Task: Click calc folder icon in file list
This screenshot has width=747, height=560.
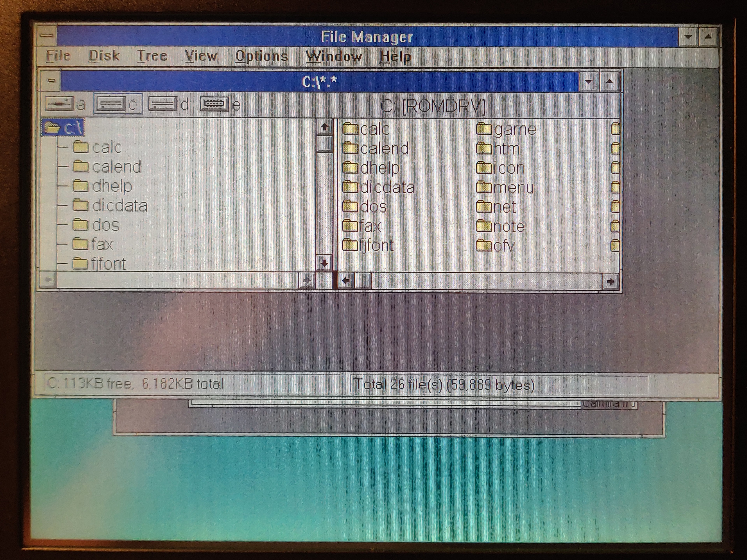Action: (x=350, y=129)
